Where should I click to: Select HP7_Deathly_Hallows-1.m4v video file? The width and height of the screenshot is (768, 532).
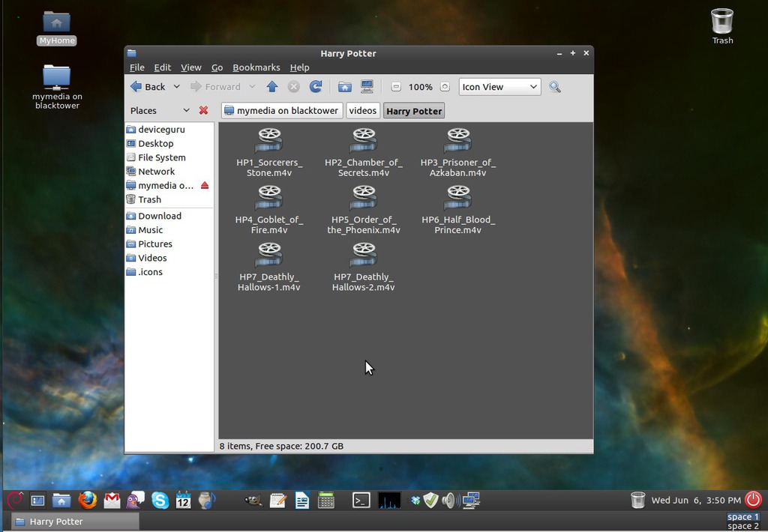269,267
